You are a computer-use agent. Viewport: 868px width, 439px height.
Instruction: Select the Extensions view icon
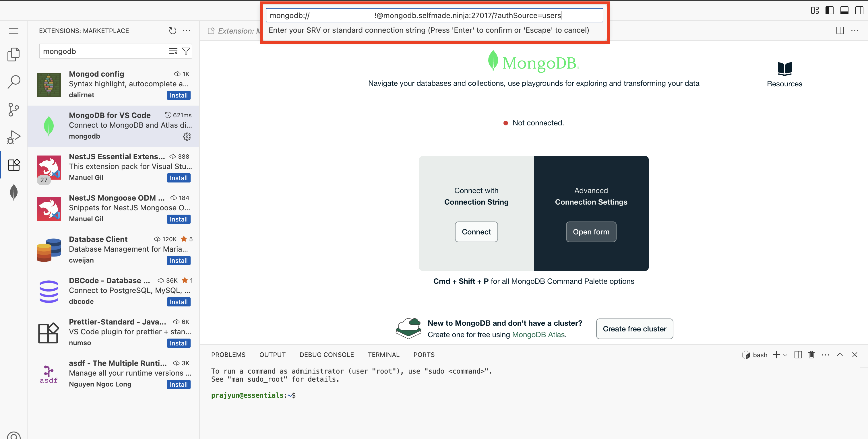[14, 165]
